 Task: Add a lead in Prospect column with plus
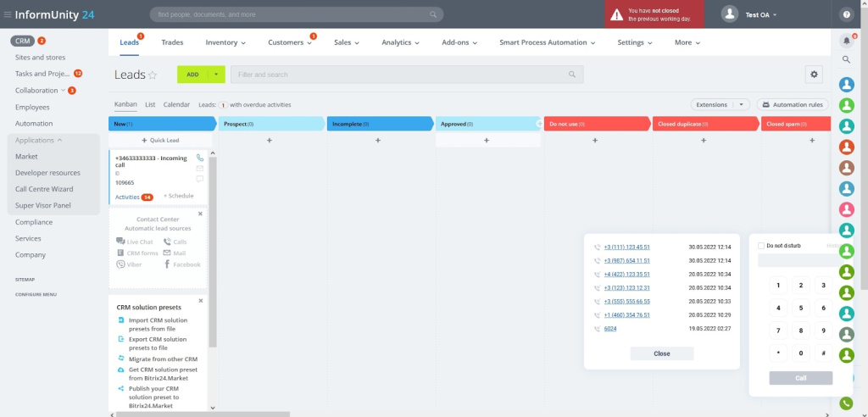click(270, 140)
